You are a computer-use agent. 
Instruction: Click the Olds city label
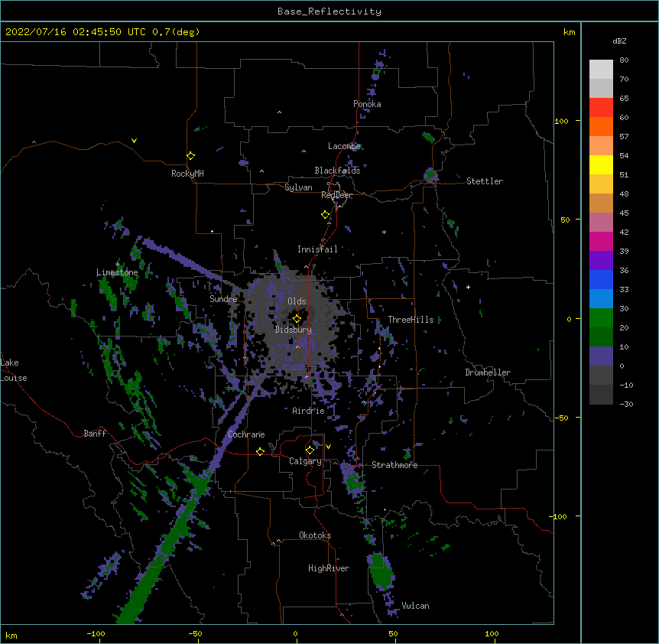coord(297,301)
